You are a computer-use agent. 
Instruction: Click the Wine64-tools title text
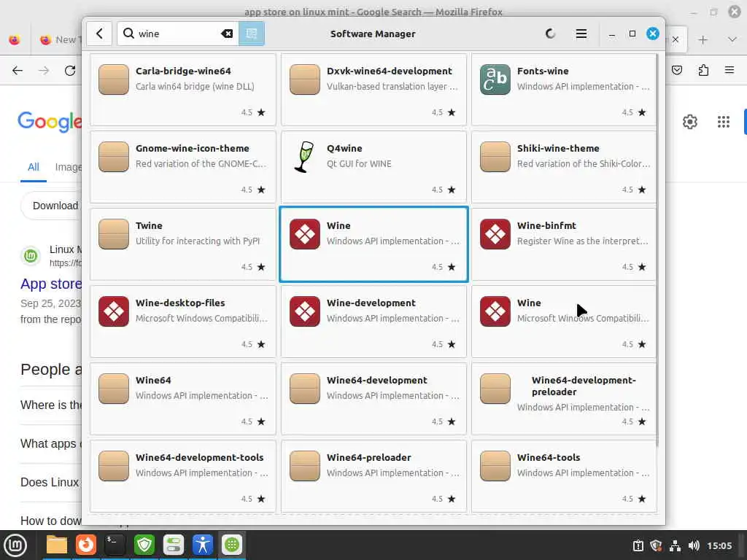coord(549,457)
